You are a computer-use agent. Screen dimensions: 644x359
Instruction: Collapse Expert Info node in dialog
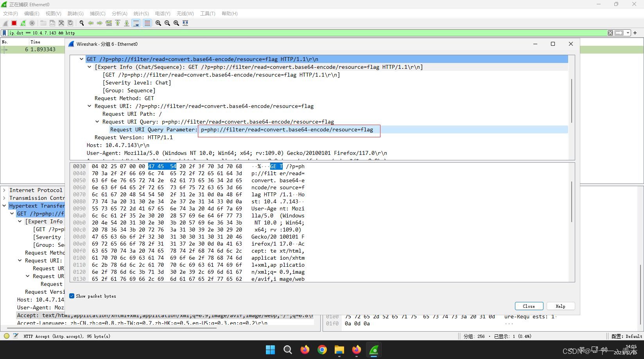[89, 67]
